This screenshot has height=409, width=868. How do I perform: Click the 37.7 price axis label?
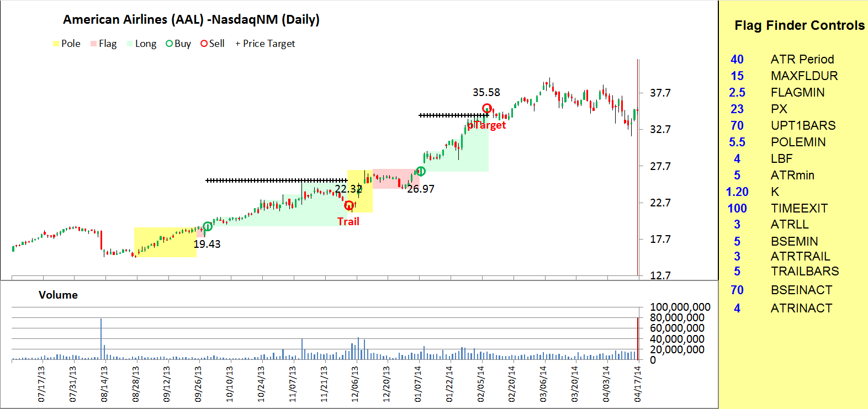[660, 93]
